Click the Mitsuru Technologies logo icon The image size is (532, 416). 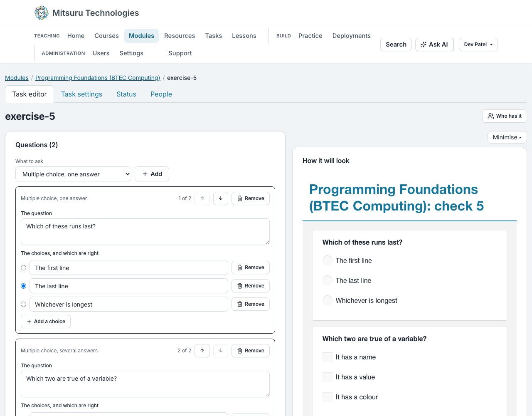pos(42,13)
